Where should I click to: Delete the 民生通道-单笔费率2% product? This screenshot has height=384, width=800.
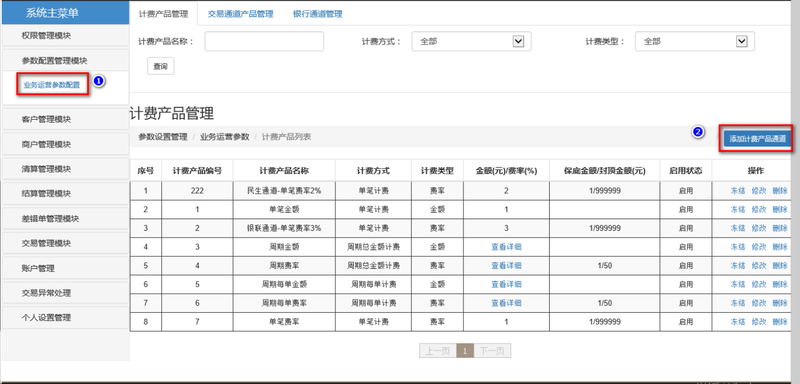780,191
